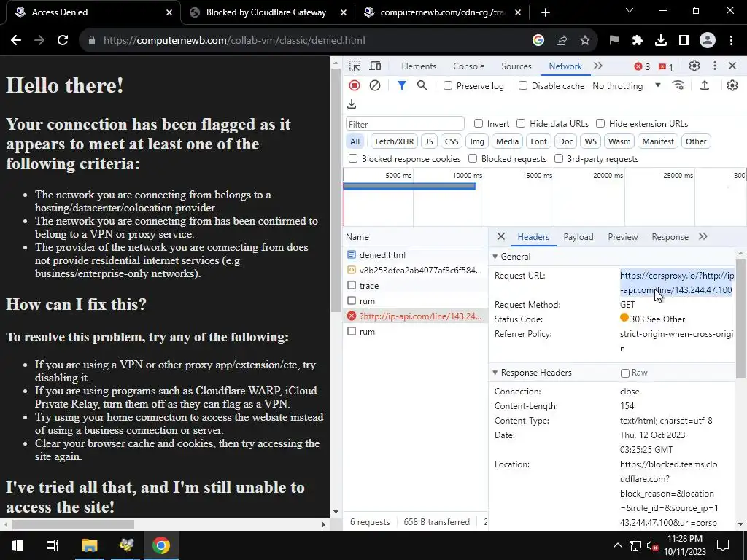Close the DevTools panel
This screenshot has width=747, height=560.
click(732, 66)
